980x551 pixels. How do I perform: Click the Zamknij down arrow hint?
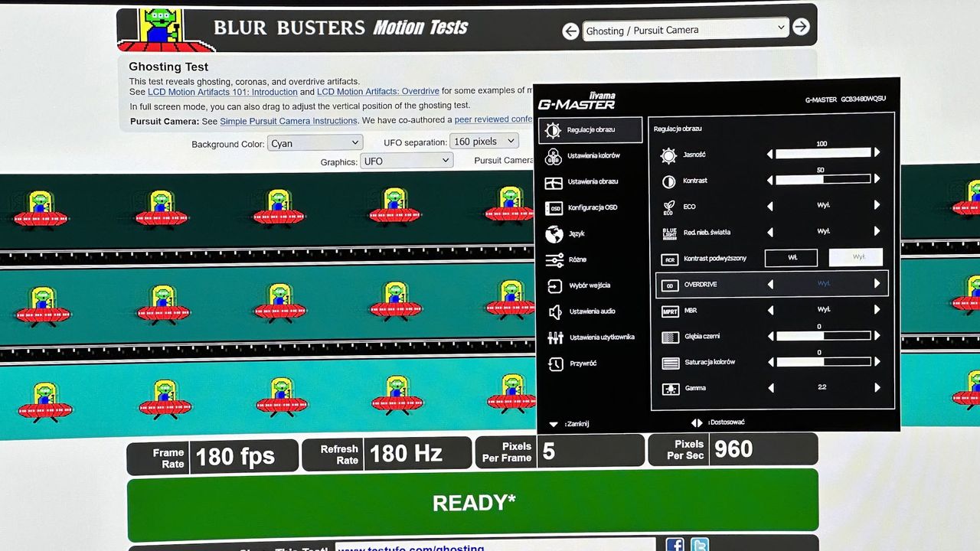tap(554, 424)
